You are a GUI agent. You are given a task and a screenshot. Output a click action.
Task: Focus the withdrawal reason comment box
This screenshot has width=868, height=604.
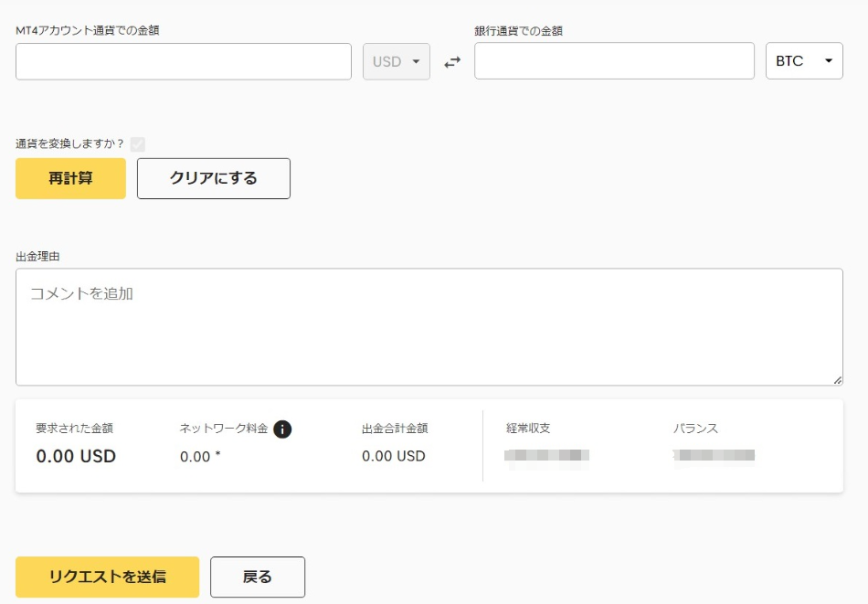click(429, 326)
